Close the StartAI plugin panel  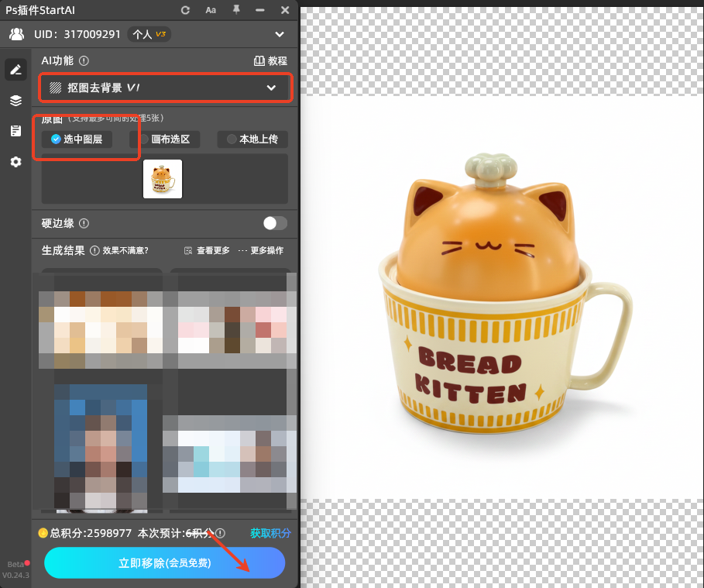pyautogui.click(x=285, y=10)
